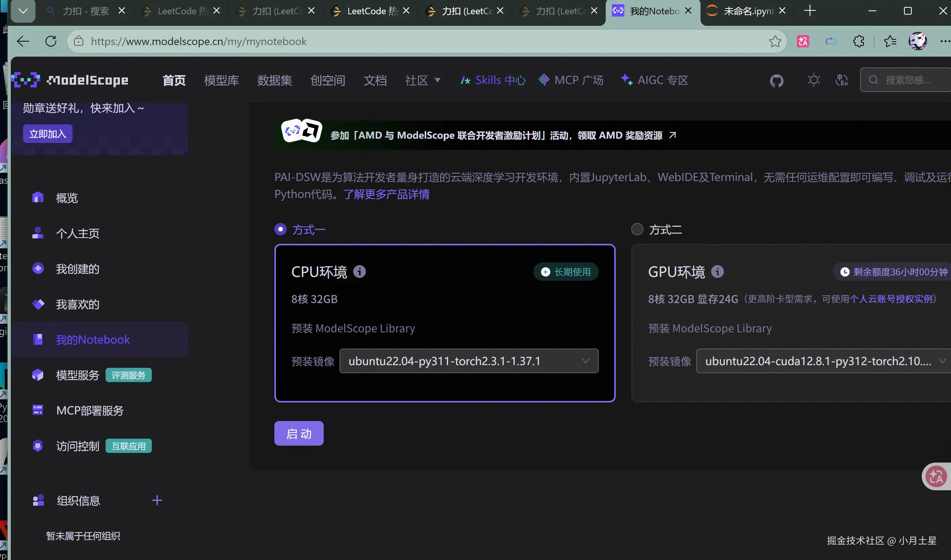
Task: Click the 评测服务 tag
Action: (x=129, y=375)
